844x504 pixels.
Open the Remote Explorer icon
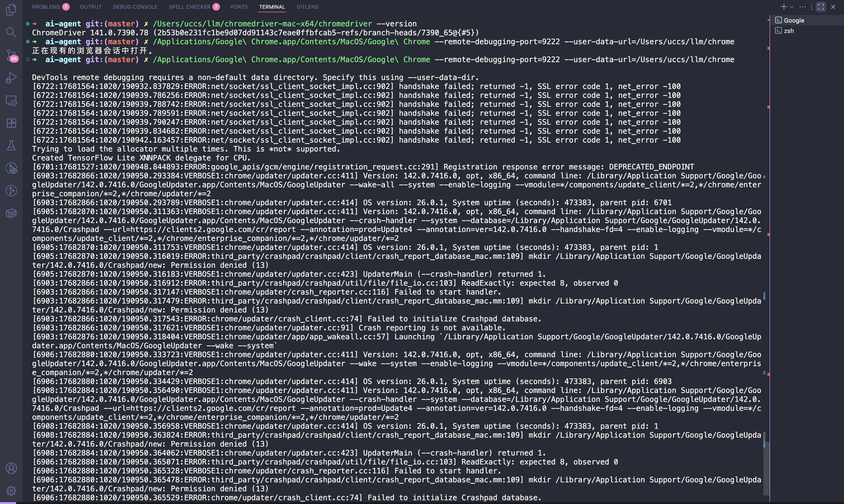(x=11, y=100)
